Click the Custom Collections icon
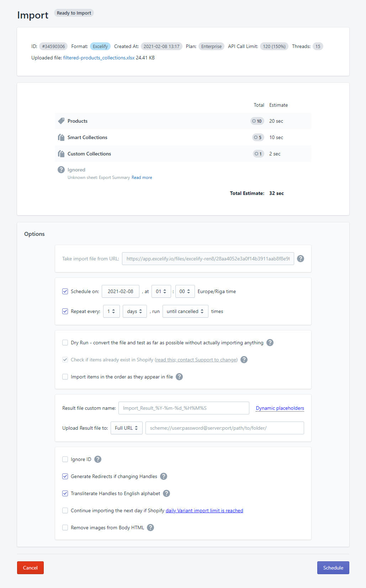Image resolution: width=366 pixels, height=588 pixels. pyautogui.click(x=61, y=154)
